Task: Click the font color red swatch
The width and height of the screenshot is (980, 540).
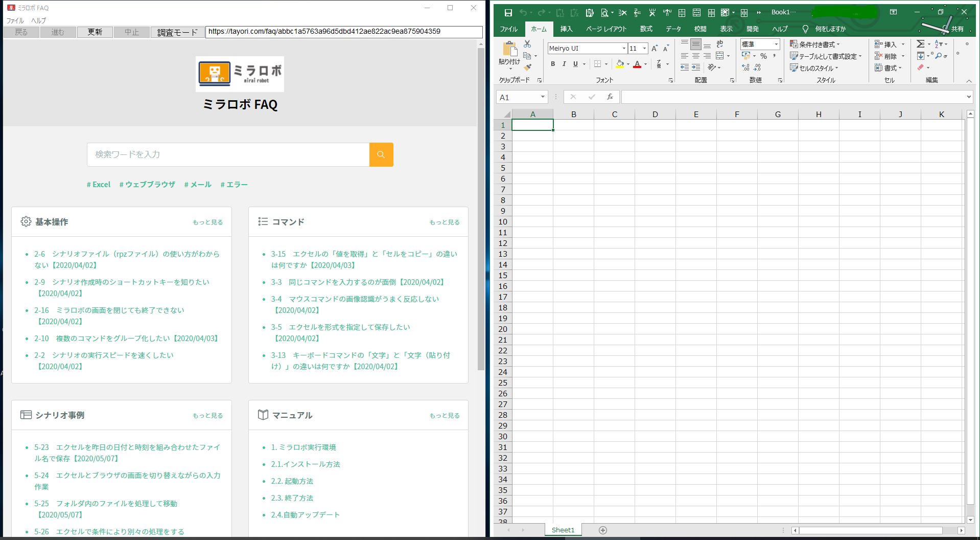Action: click(637, 64)
